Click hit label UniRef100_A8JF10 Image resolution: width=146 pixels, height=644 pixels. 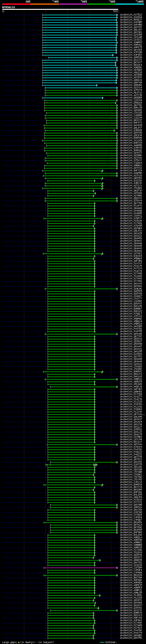131,93
